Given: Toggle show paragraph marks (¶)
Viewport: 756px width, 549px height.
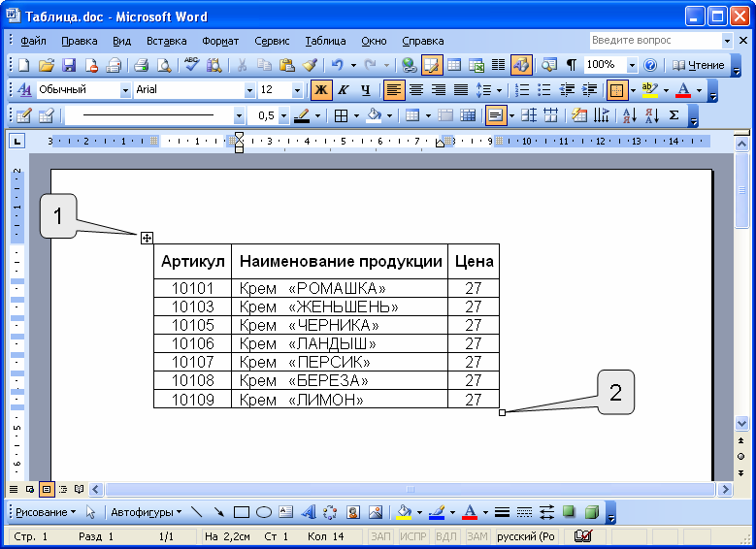Looking at the screenshot, I should coord(572,65).
